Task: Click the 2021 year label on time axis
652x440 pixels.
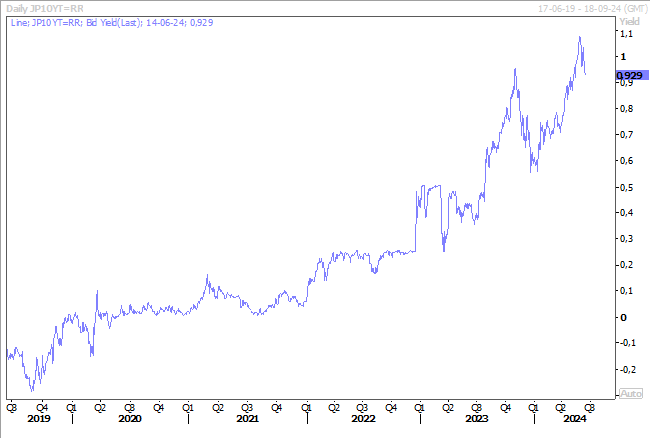Action: point(247,419)
